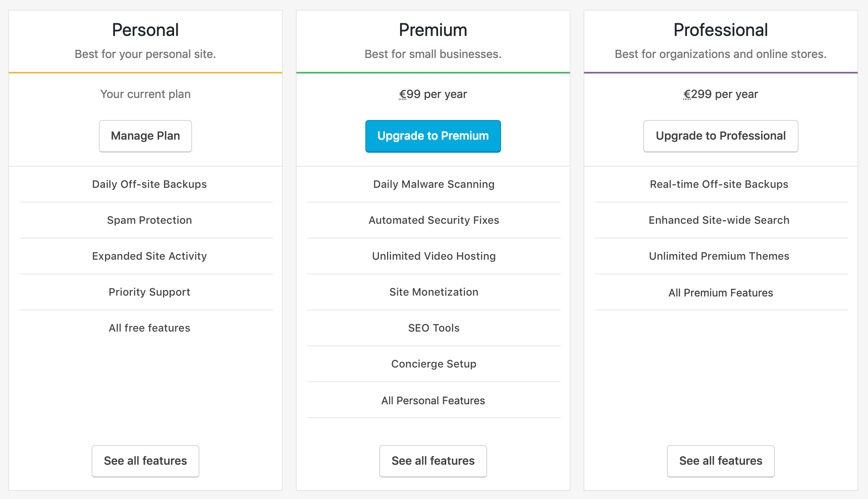Click the Concierge Setup feature
Image resolution: width=868 pixels, height=499 pixels.
[x=434, y=364]
